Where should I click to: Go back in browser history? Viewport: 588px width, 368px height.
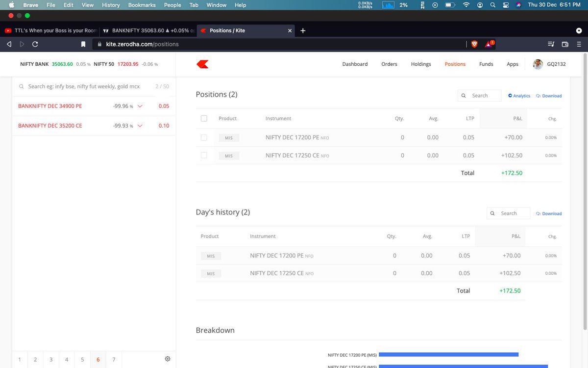click(9, 44)
